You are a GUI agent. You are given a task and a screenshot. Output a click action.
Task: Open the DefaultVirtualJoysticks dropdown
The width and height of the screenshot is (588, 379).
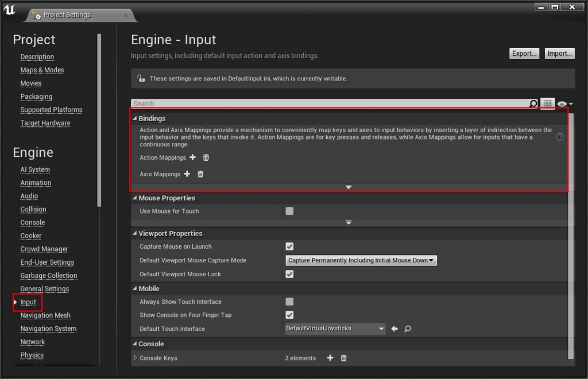pos(335,329)
